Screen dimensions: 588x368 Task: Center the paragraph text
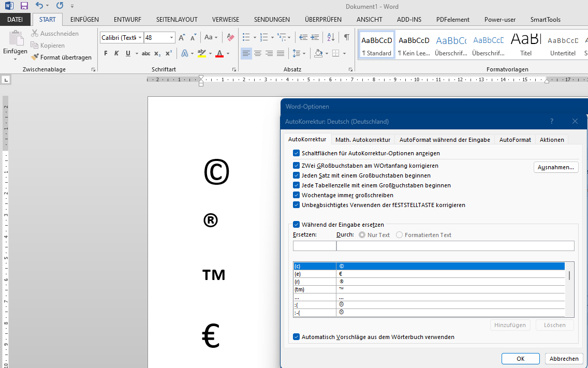pyautogui.click(x=258, y=53)
